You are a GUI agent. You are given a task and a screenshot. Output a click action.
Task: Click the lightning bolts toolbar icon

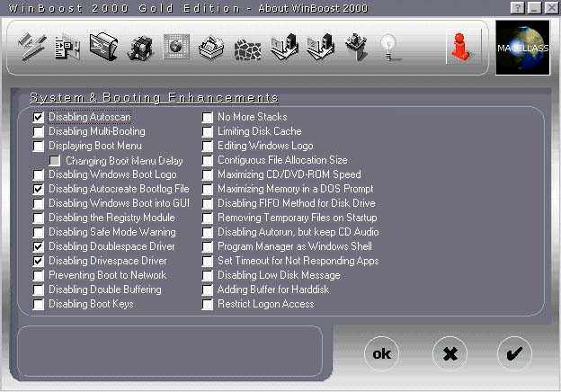(32, 47)
